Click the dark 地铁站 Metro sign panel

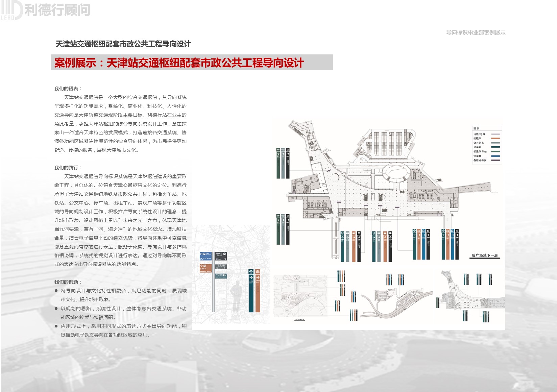221,256
